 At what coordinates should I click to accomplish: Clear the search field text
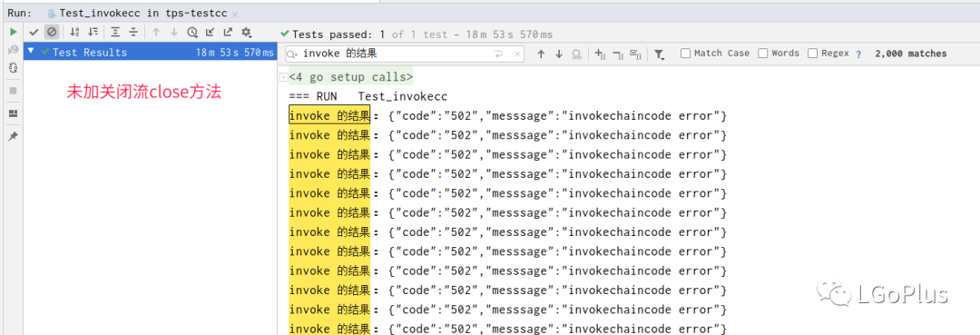pyautogui.click(x=517, y=54)
